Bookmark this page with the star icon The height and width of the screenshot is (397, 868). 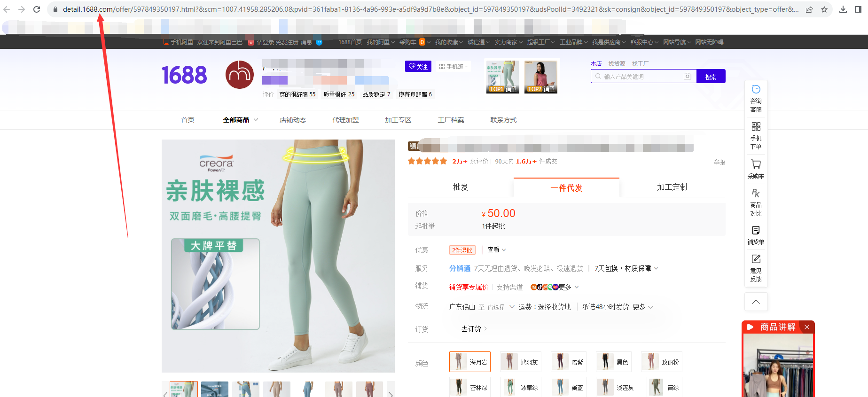tap(824, 9)
